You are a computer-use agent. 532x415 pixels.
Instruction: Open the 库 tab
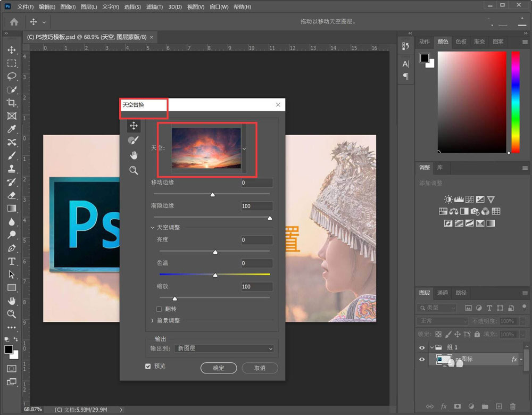[x=440, y=167]
